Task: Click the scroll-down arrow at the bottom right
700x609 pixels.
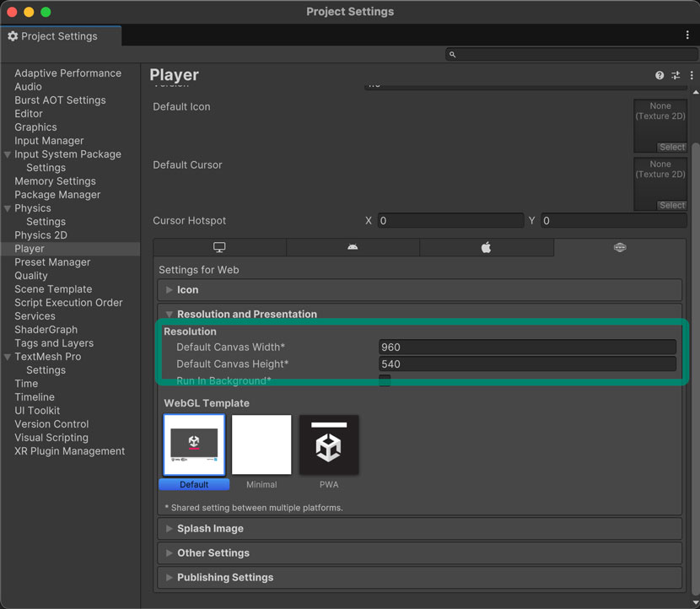Action: (696, 603)
